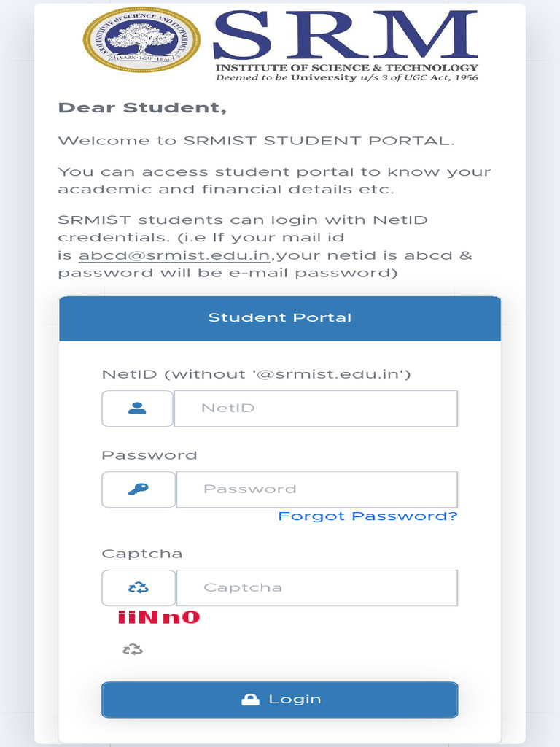Viewport: 560px width, 747px height.
Task: Click the blue refresh icon beside Captcha field
Action: 139,587
